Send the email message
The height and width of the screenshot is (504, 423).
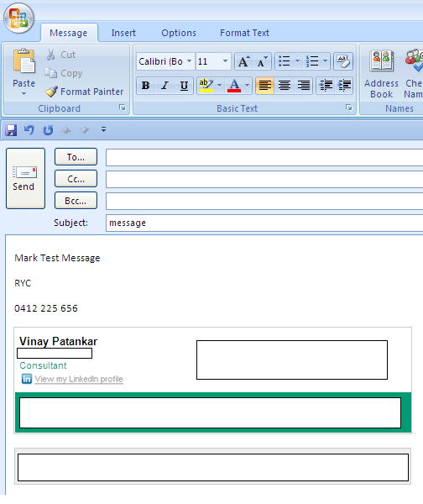coord(25,178)
